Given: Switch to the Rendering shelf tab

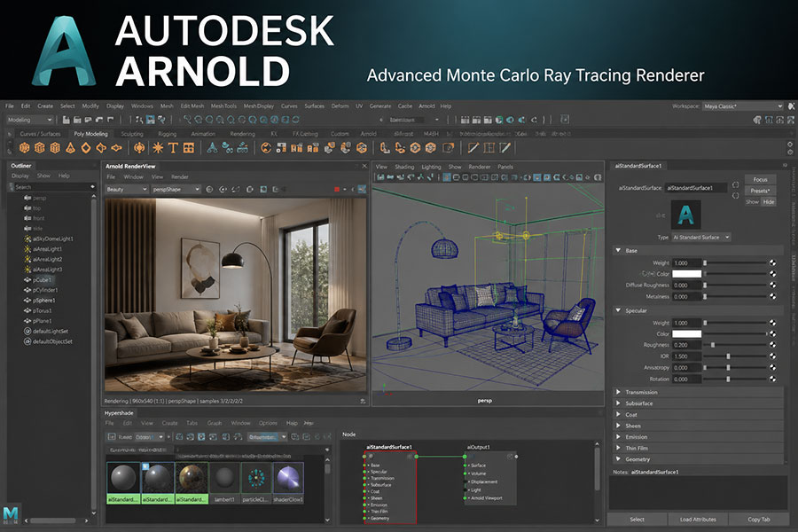Looking at the screenshot, I should (x=242, y=134).
